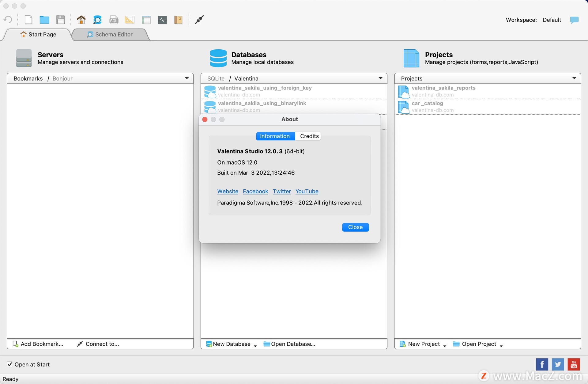Viewport: 588px width, 384px height.
Task: Open the Schema Editor toolbar icon
Action: click(97, 20)
